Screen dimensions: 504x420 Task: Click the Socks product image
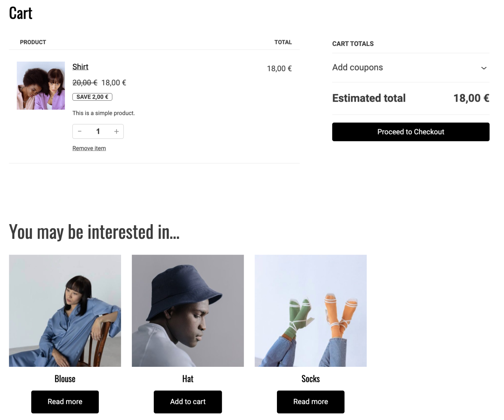click(310, 310)
